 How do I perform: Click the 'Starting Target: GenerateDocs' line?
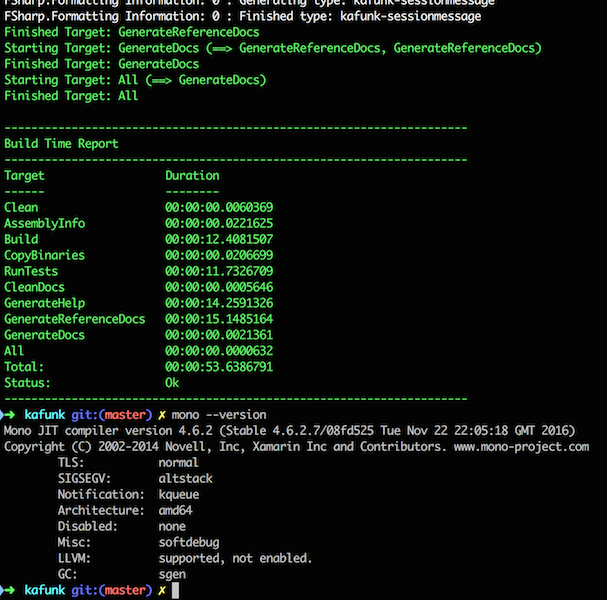coord(273,48)
